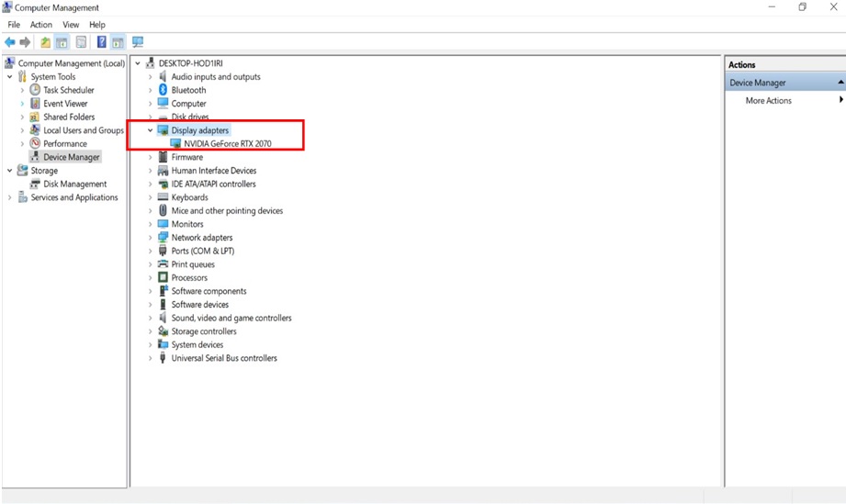Click the Bluetooth device icon
846x504 pixels.
click(x=163, y=89)
